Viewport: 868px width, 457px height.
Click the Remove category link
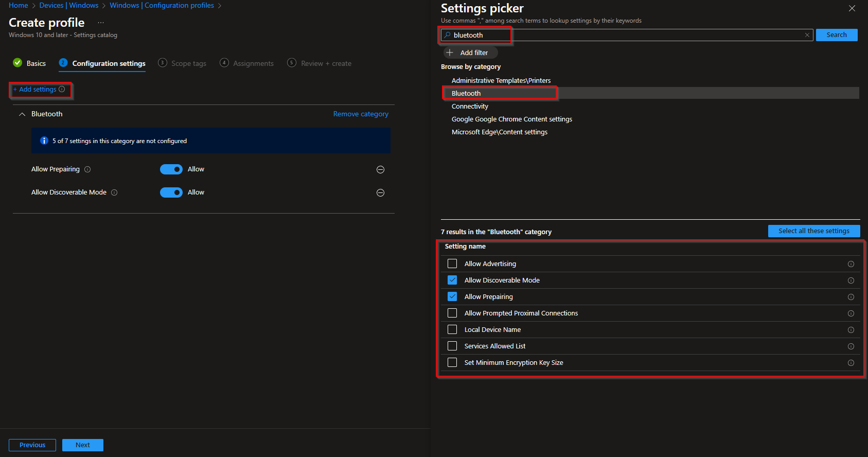click(x=361, y=114)
